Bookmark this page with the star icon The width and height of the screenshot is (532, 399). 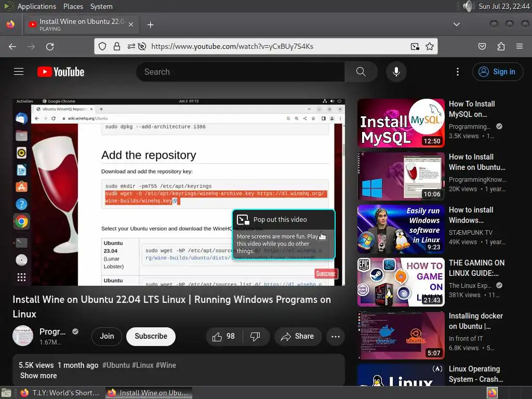430,46
